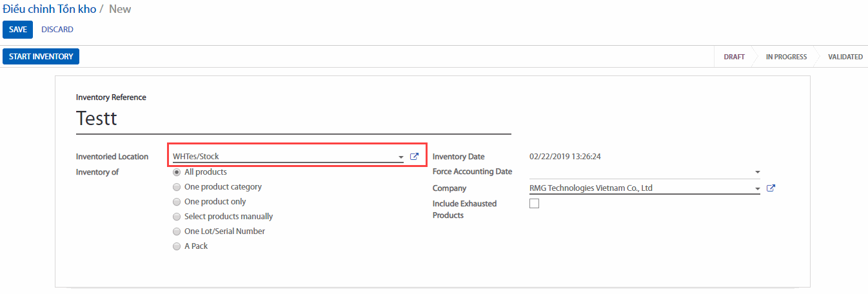
Task: Click the Inventory Reference name field
Action: point(293,119)
